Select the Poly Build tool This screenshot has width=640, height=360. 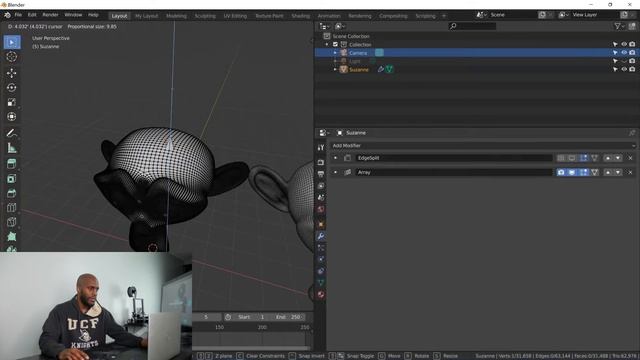coord(12,237)
